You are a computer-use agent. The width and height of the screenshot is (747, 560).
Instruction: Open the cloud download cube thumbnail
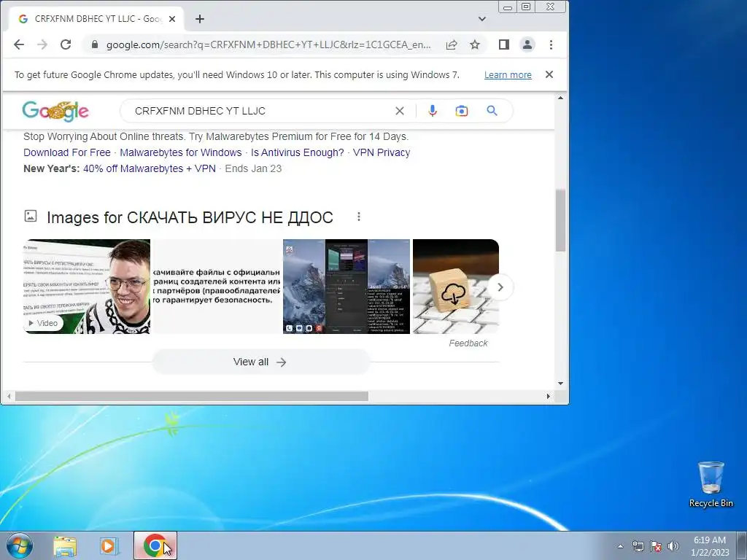(456, 286)
